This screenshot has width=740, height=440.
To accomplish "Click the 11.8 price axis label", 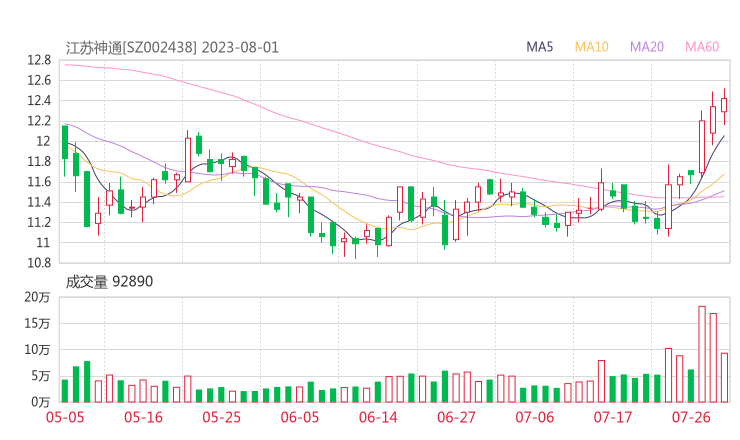I will [39, 161].
